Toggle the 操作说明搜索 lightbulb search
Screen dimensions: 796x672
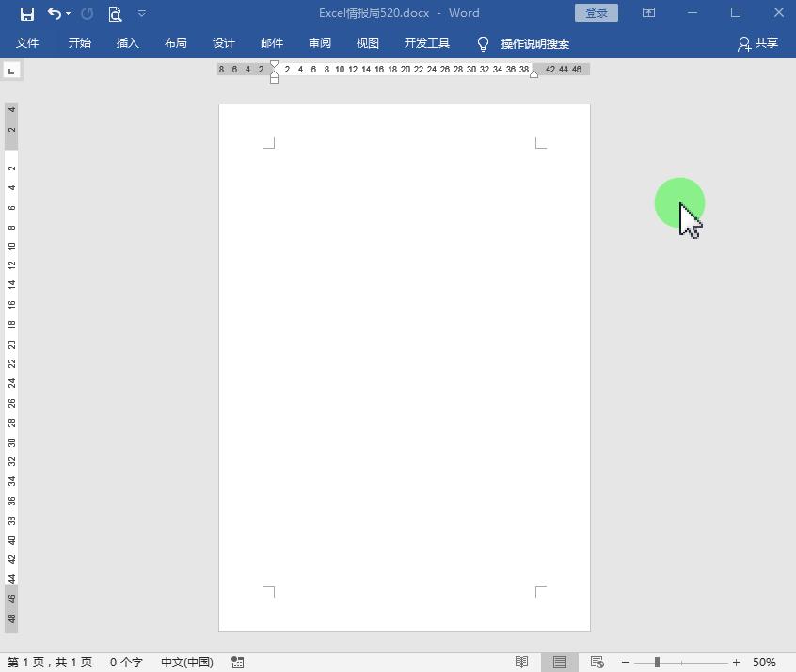pos(482,43)
